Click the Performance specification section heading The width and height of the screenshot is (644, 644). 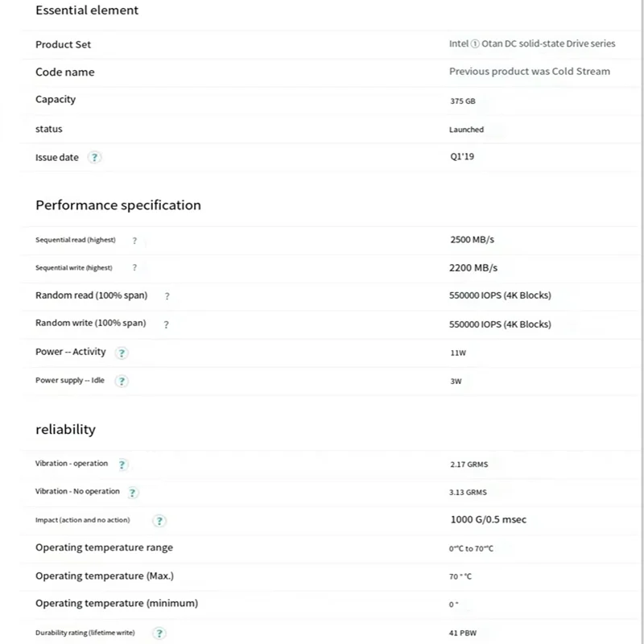(118, 205)
